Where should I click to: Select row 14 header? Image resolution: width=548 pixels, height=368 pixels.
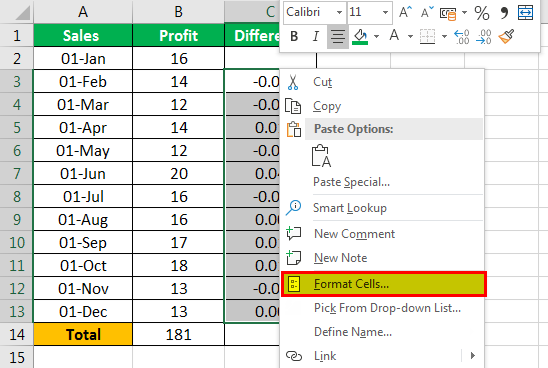coord(16,335)
